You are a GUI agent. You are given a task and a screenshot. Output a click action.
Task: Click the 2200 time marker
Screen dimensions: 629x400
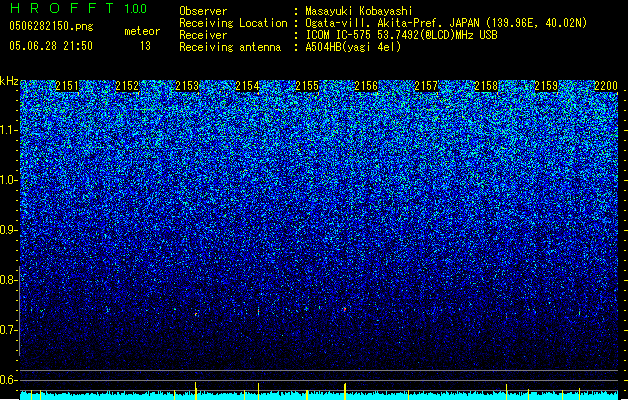tap(606, 86)
